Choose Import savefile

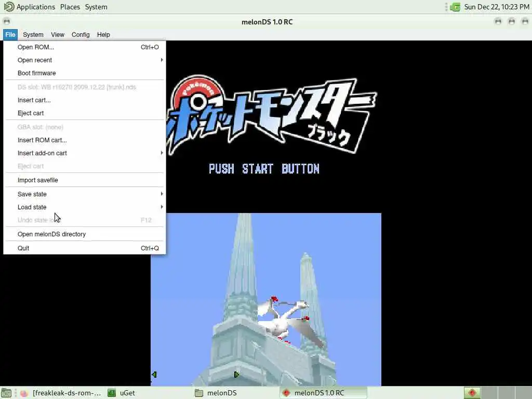(85, 180)
